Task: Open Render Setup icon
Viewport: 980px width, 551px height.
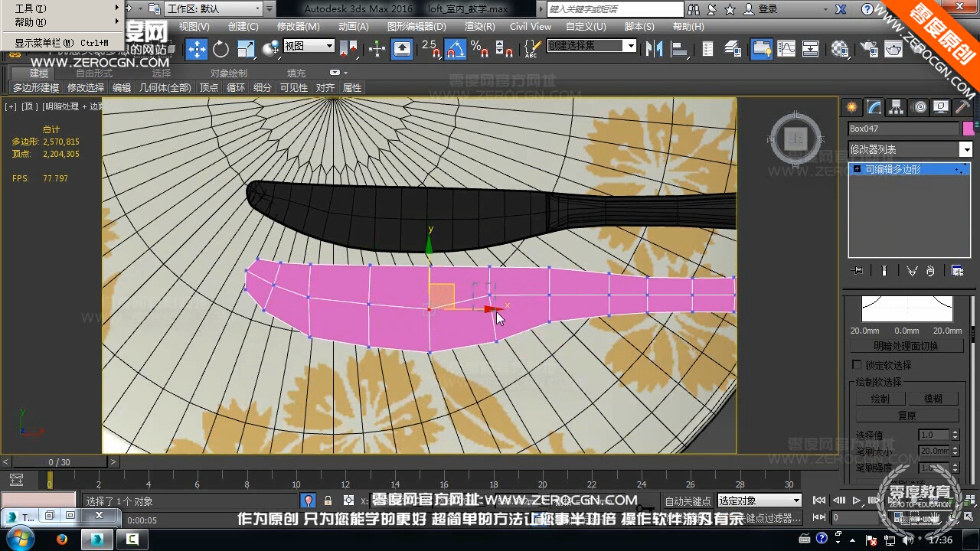Action: click(869, 49)
